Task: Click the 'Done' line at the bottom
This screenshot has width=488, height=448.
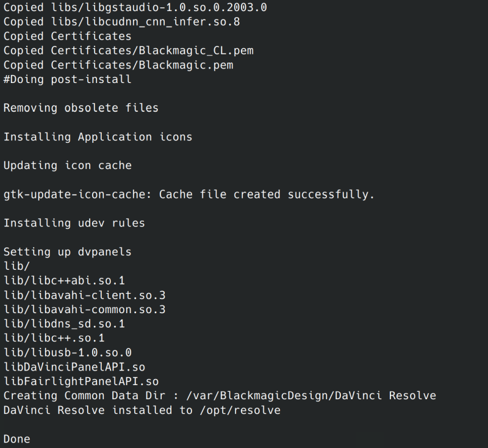Action: (17, 439)
